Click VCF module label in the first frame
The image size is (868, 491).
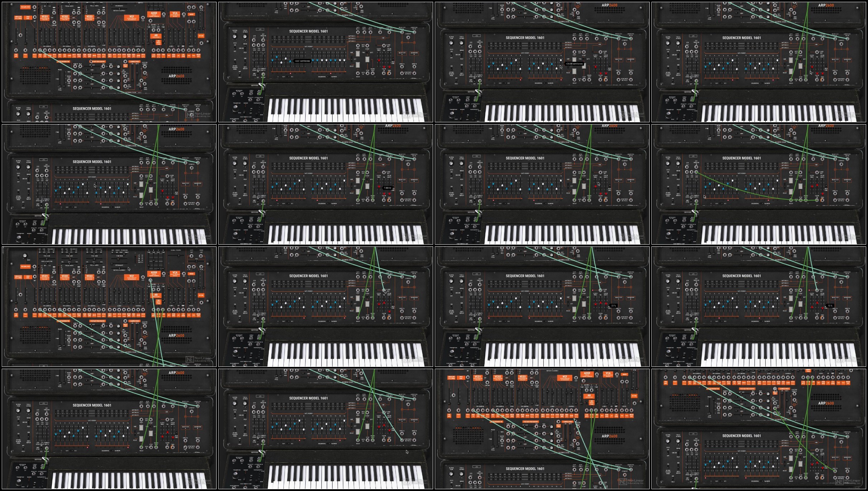131,17
